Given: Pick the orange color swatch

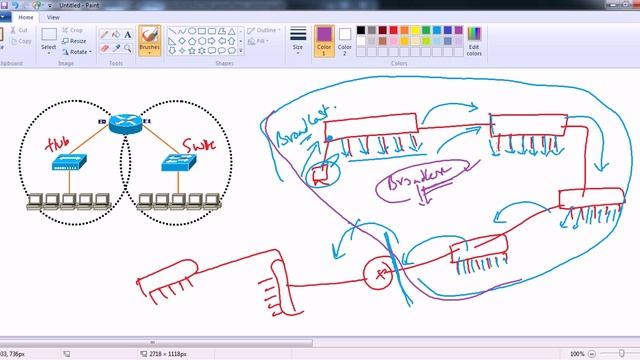Looking at the screenshot, I should [404, 30].
